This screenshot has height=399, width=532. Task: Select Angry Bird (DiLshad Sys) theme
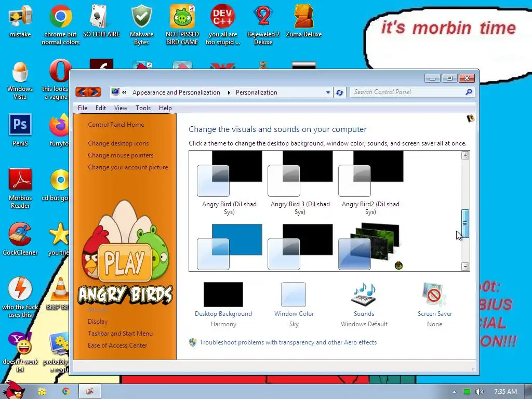229,183
